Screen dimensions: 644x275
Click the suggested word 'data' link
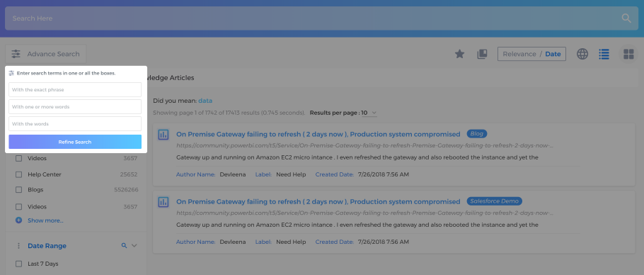tap(205, 101)
